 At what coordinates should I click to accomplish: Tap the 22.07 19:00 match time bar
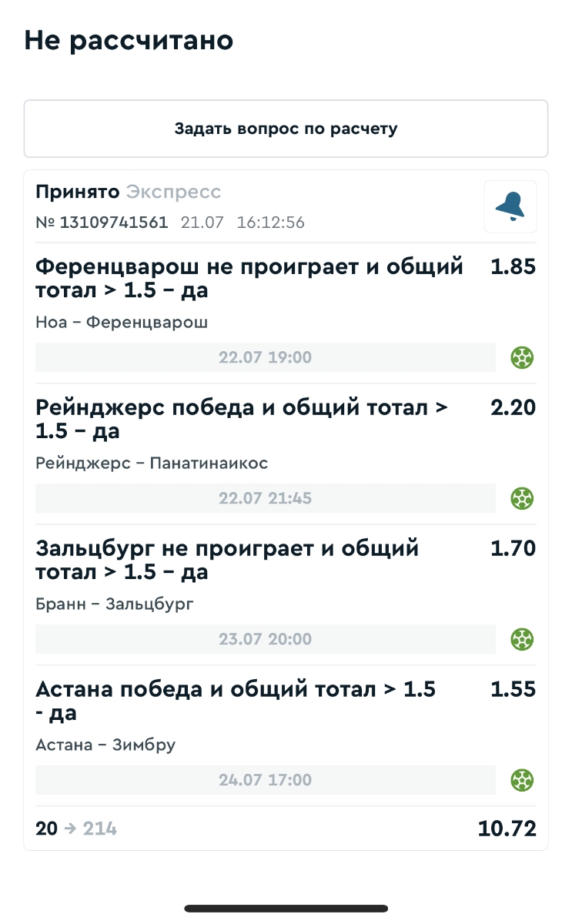pos(265,358)
